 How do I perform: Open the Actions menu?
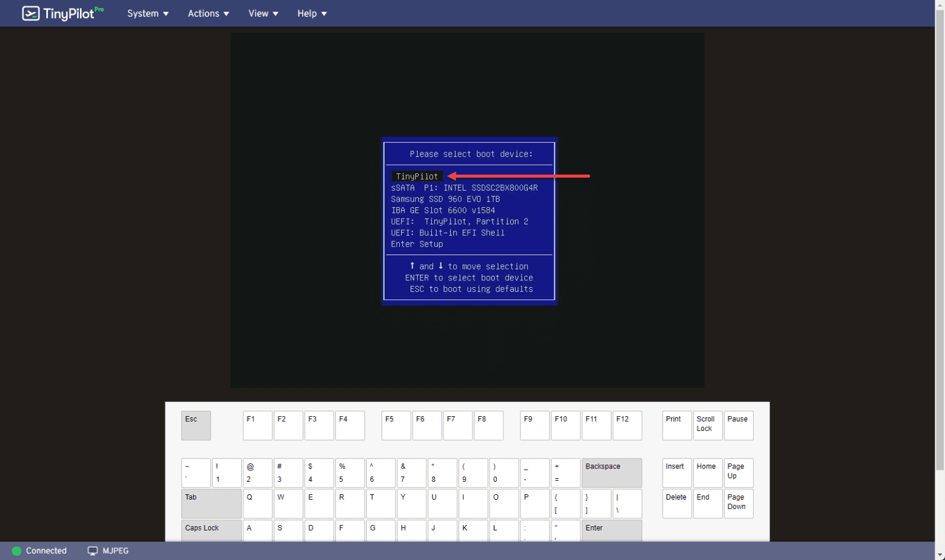208,13
